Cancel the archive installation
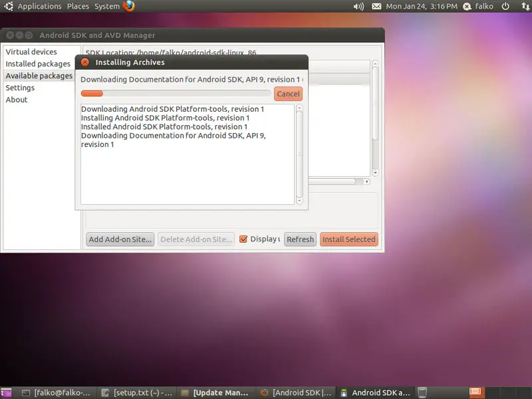532x399 pixels. (288, 94)
